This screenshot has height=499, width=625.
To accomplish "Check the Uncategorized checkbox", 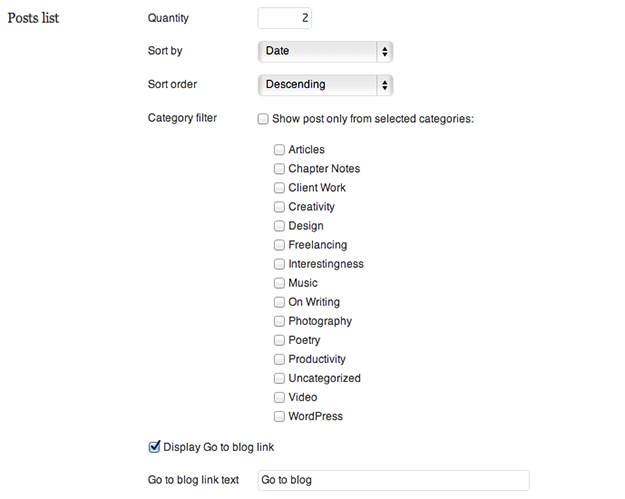I will coord(280,378).
